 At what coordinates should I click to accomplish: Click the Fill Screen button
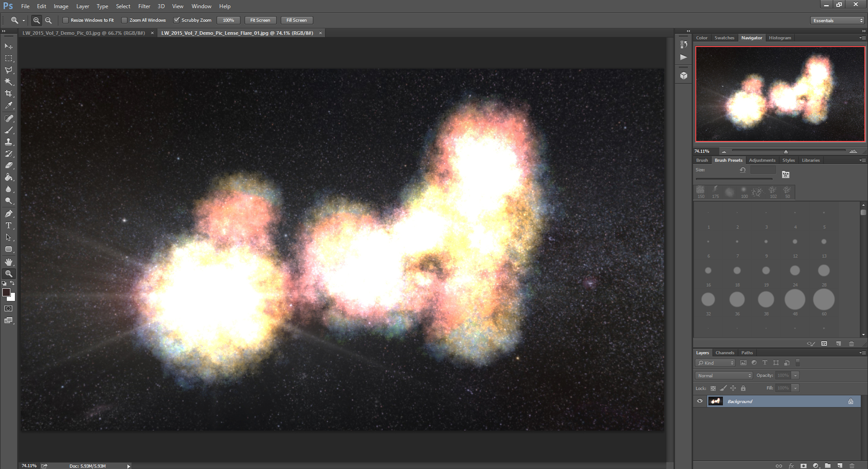[297, 20]
